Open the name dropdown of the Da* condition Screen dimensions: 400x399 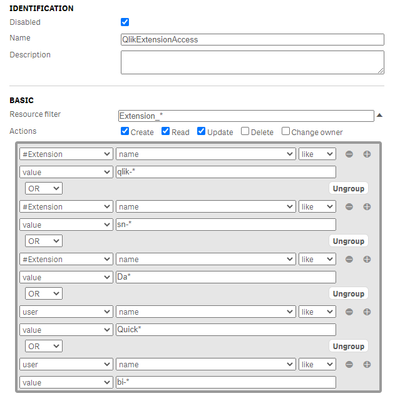coord(206,259)
